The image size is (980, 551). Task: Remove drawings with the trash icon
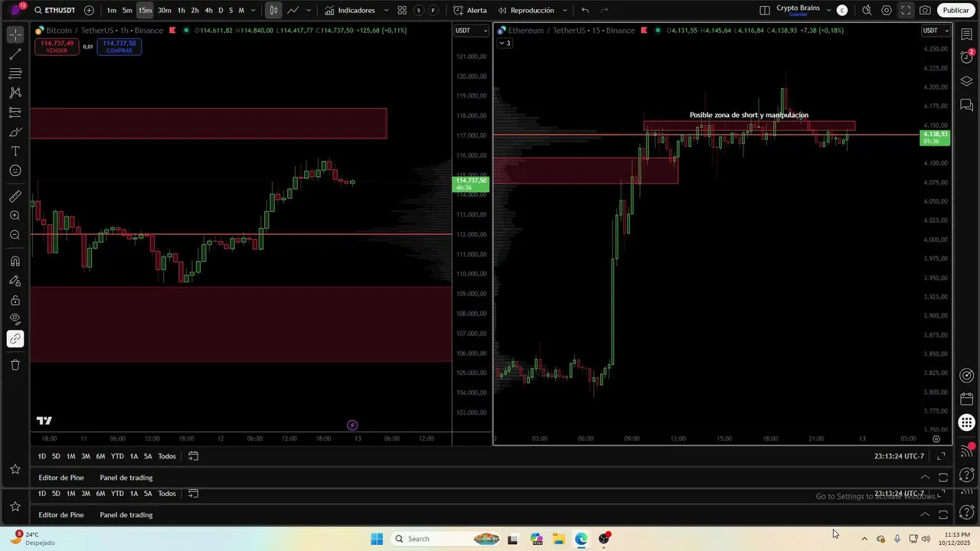click(15, 365)
